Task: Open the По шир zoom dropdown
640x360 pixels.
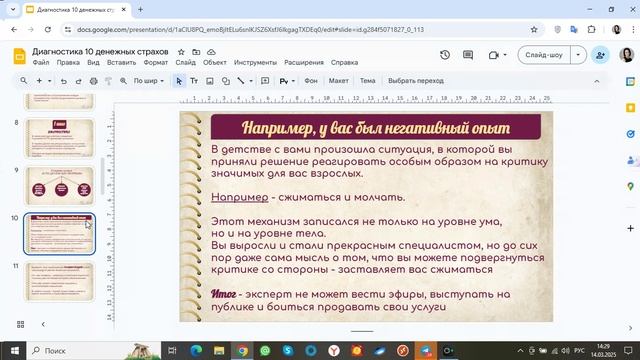Action: [149, 81]
